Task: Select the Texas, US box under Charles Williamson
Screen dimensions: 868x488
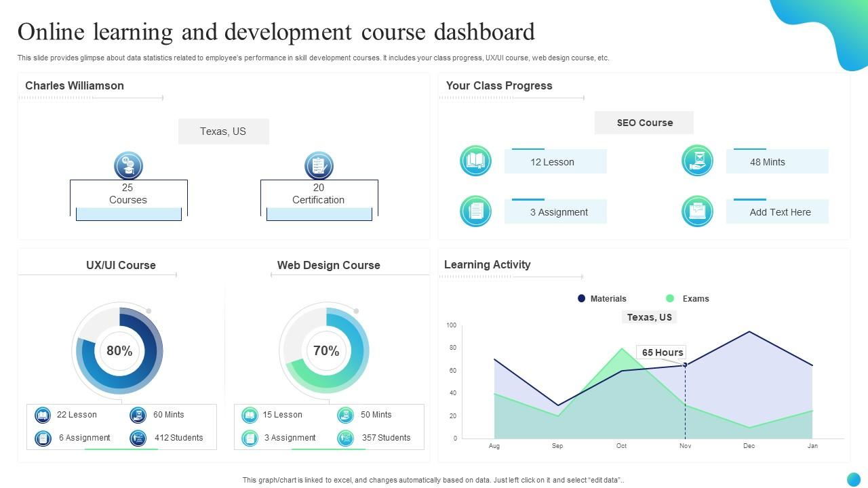Action: (x=223, y=131)
